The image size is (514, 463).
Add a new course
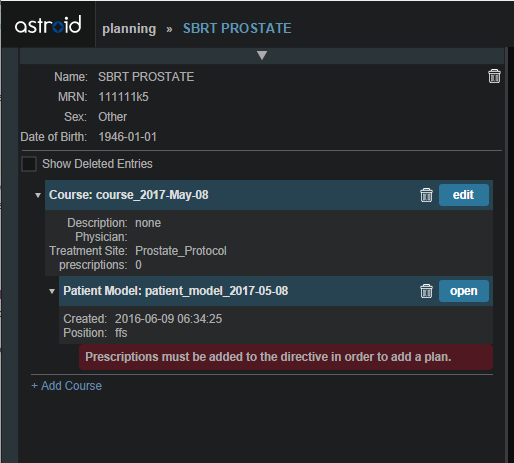(x=66, y=386)
